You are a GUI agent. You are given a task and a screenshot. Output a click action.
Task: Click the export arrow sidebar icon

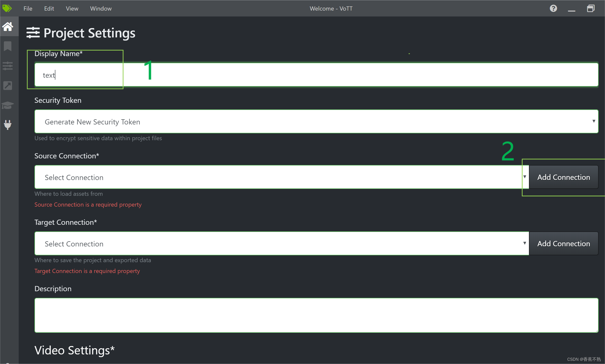(8, 86)
